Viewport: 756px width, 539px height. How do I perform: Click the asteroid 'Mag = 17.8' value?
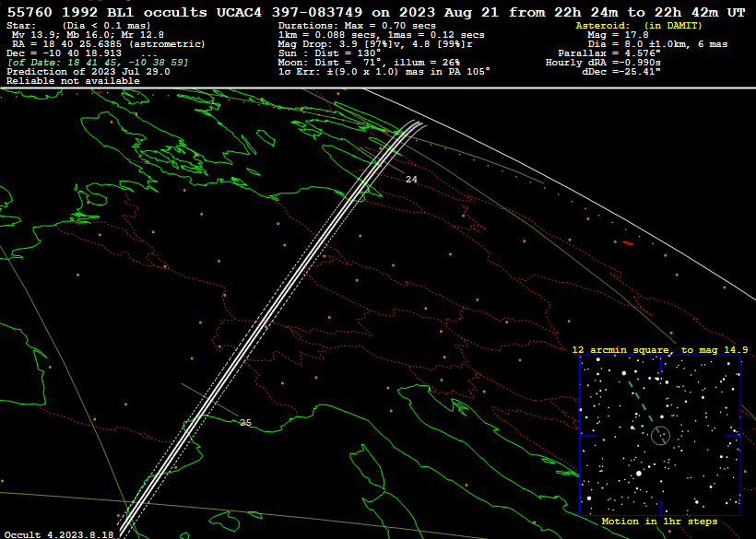618,35
